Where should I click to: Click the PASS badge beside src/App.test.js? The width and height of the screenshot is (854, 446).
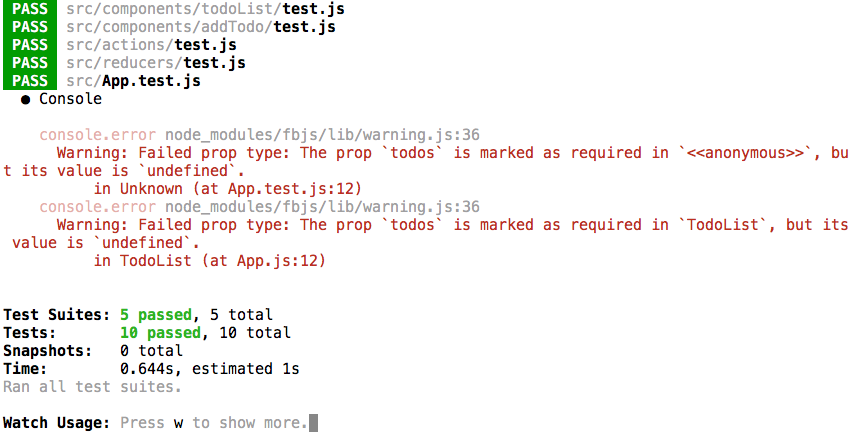tap(31, 80)
